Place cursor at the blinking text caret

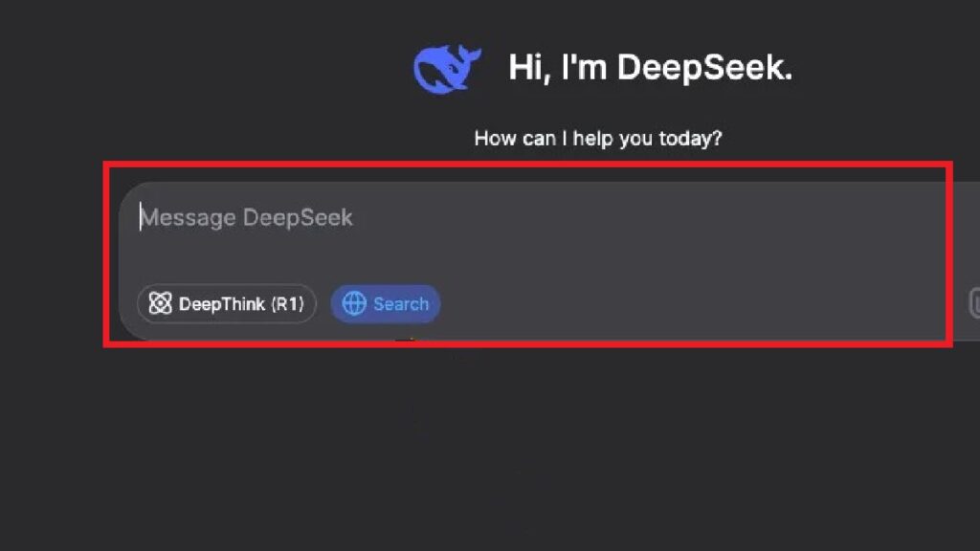point(141,217)
